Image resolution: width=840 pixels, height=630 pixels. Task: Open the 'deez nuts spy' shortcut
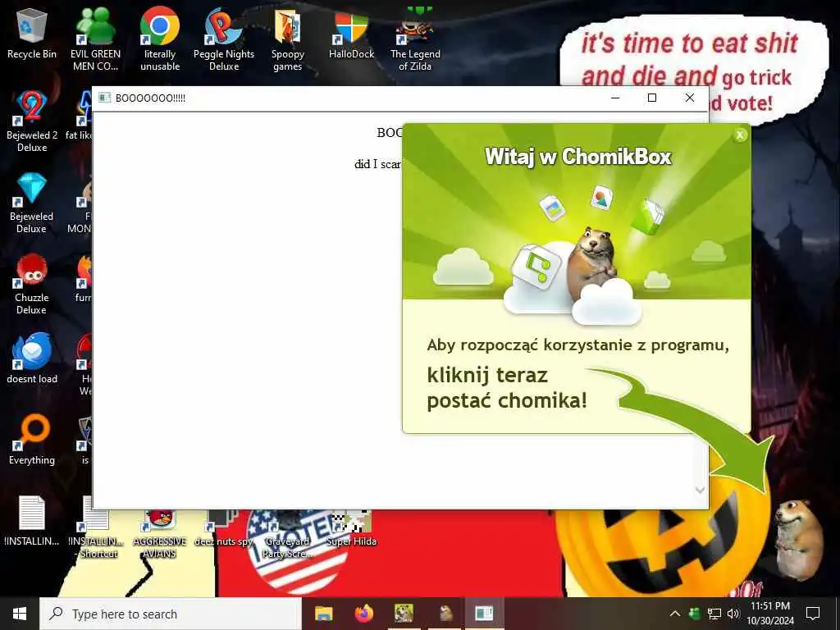[224, 529]
